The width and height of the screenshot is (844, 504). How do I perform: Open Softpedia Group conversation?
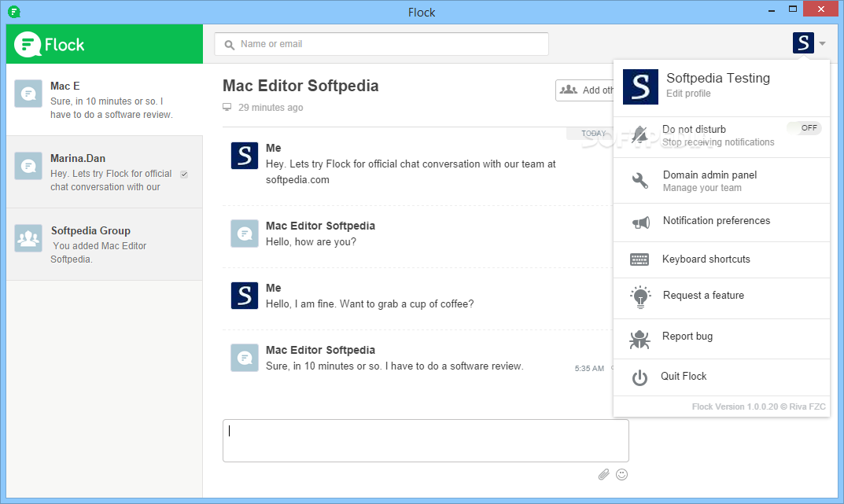105,245
